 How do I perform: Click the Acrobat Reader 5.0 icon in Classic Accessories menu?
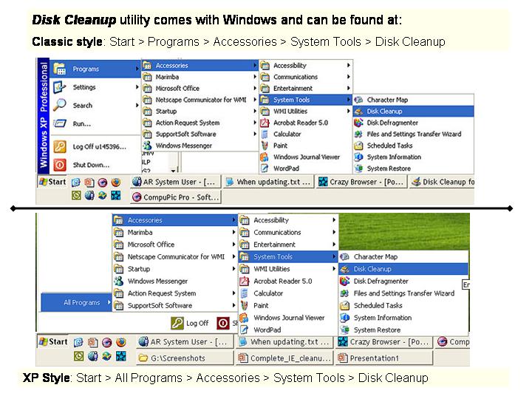pyautogui.click(x=265, y=123)
